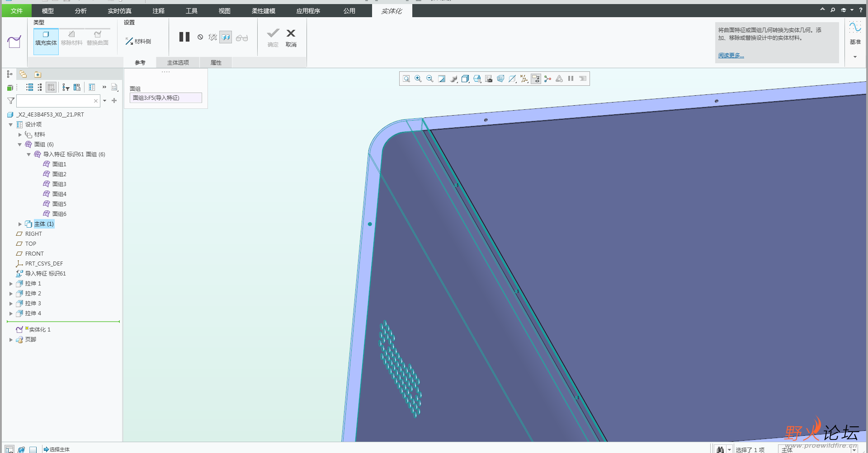Select the no-preview icon in the ribbon

[200, 37]
